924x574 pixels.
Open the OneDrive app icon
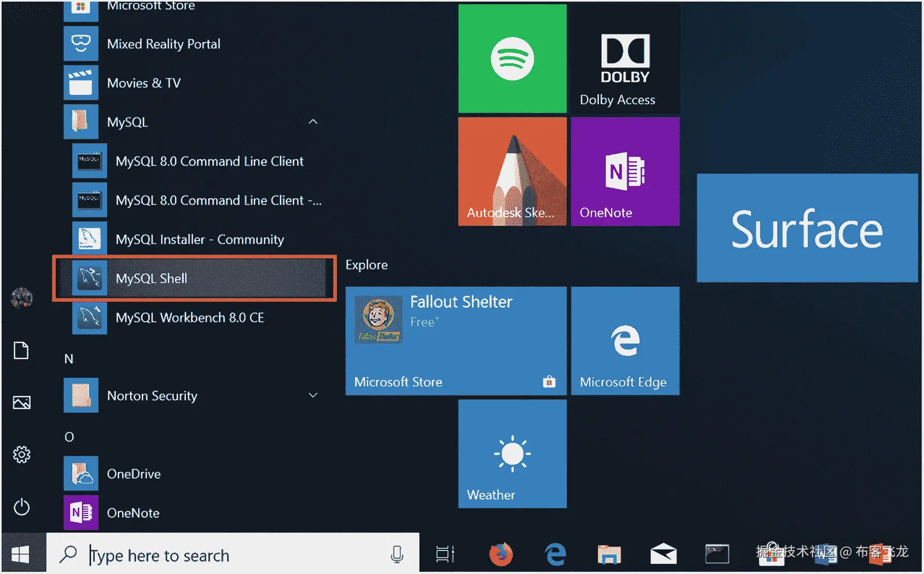(x=81, y=474)
